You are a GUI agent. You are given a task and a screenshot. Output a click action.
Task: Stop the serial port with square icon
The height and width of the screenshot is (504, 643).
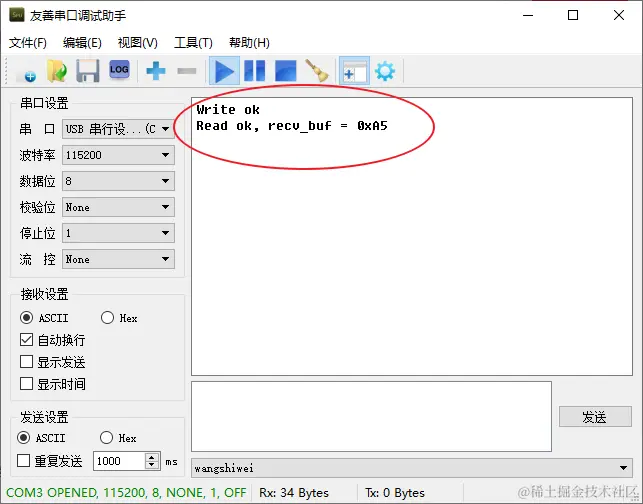point(286,71)
